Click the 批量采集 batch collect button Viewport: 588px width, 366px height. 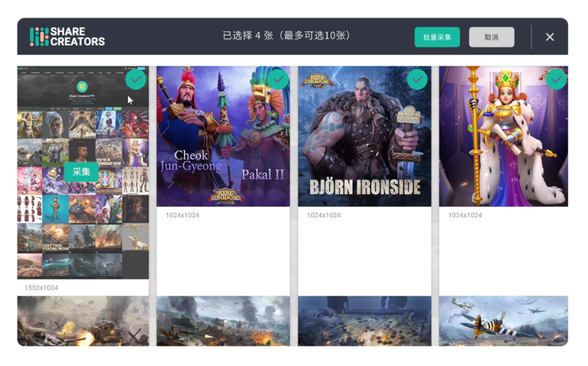(437, 37)
